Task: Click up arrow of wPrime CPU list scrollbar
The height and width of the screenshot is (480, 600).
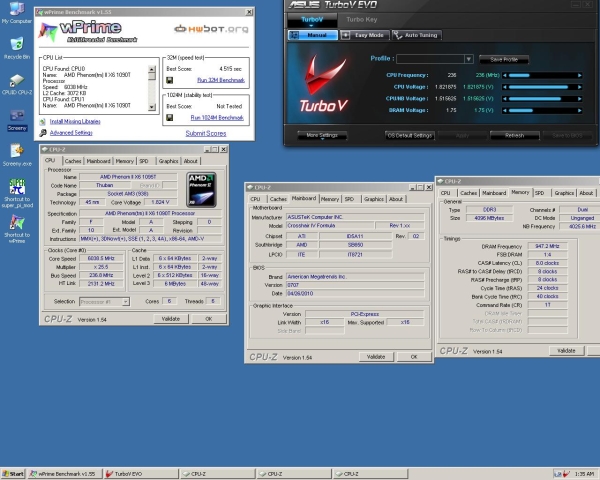Action: [x=152, y=69]
